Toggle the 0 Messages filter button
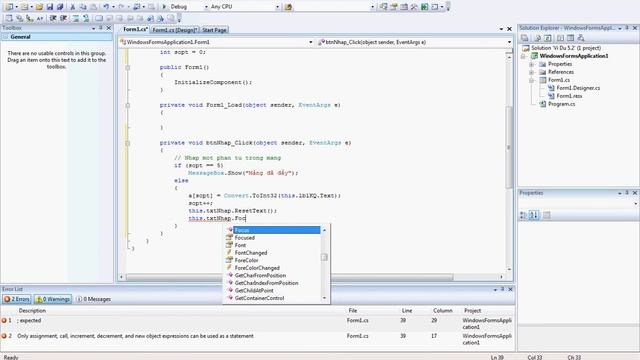 pos(93,299)
